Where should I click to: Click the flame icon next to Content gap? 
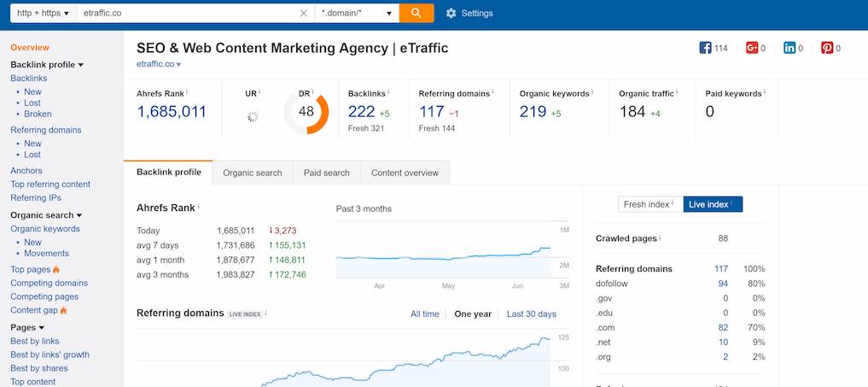[63, 310]
